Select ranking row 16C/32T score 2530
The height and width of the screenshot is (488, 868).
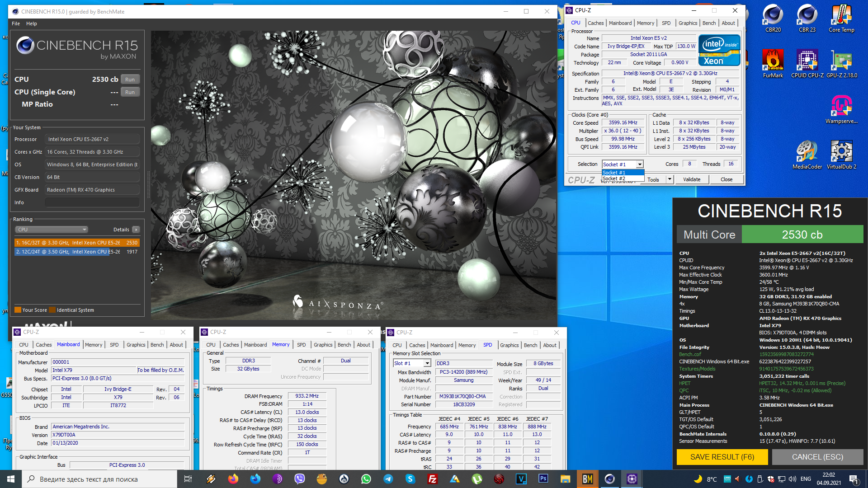point(77,243)
